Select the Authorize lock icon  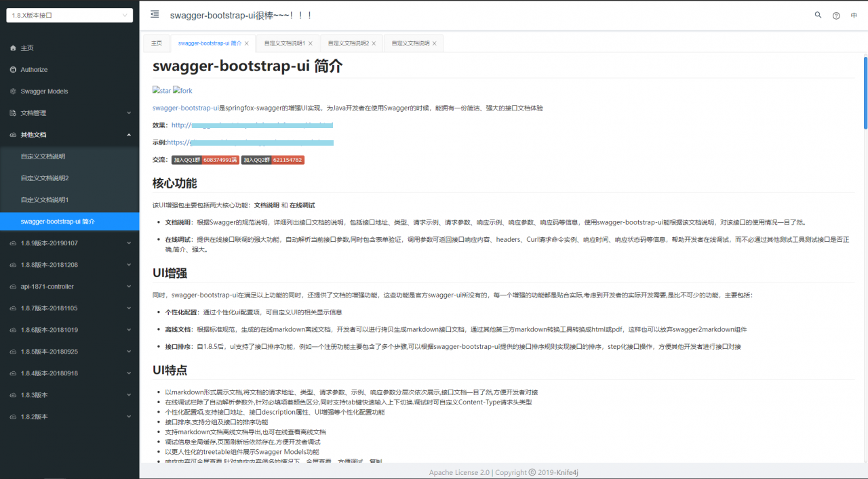[14, 69]
